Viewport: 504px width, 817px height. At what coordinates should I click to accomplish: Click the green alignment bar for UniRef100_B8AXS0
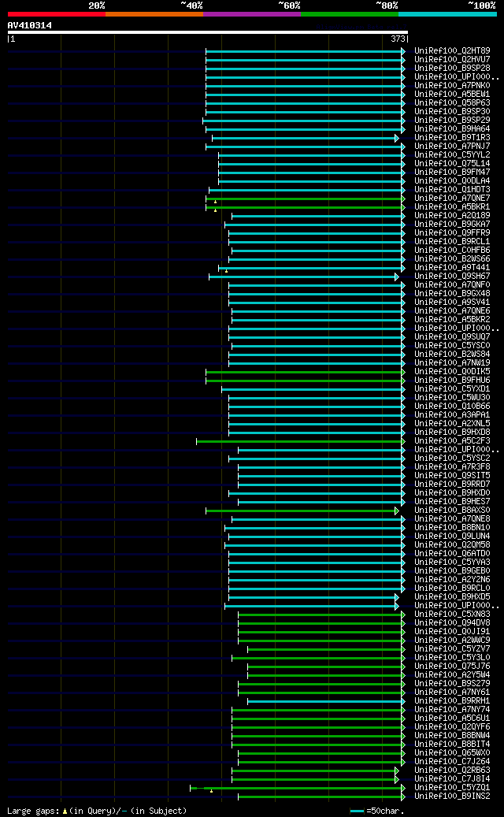coord(302,511)
